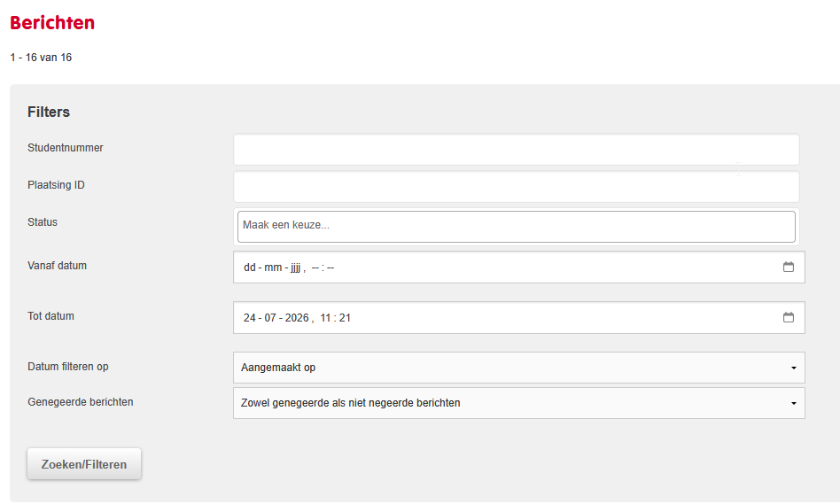Select the 'jjjj' year segment in Vanaf datum
This screenshot has width=840, height=504.
point(295,268)
